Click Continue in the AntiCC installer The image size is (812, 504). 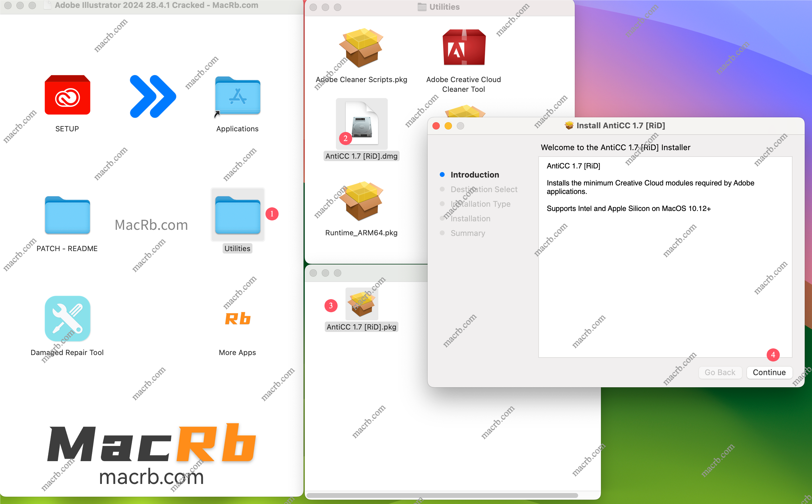pos(769,372)
